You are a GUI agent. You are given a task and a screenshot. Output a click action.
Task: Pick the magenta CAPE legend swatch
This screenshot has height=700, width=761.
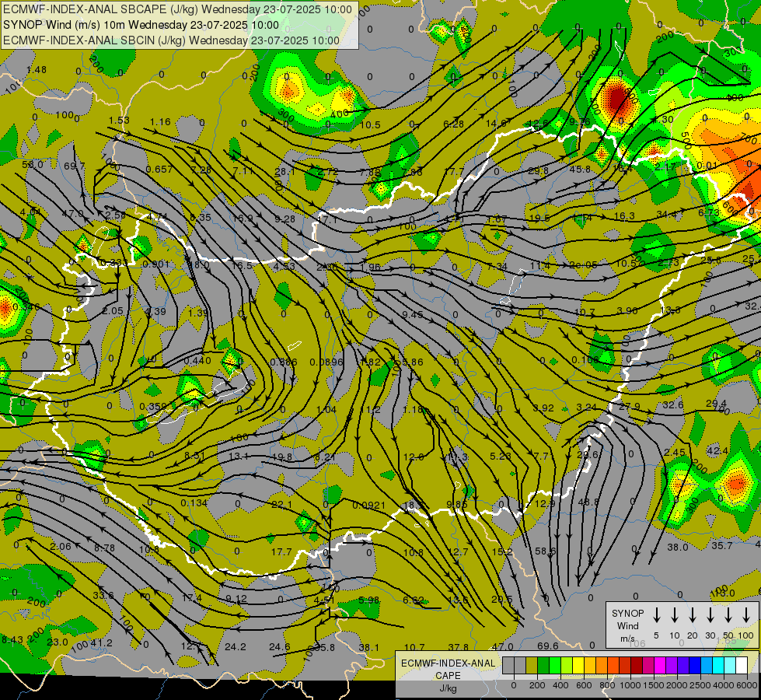coord(660,666)
